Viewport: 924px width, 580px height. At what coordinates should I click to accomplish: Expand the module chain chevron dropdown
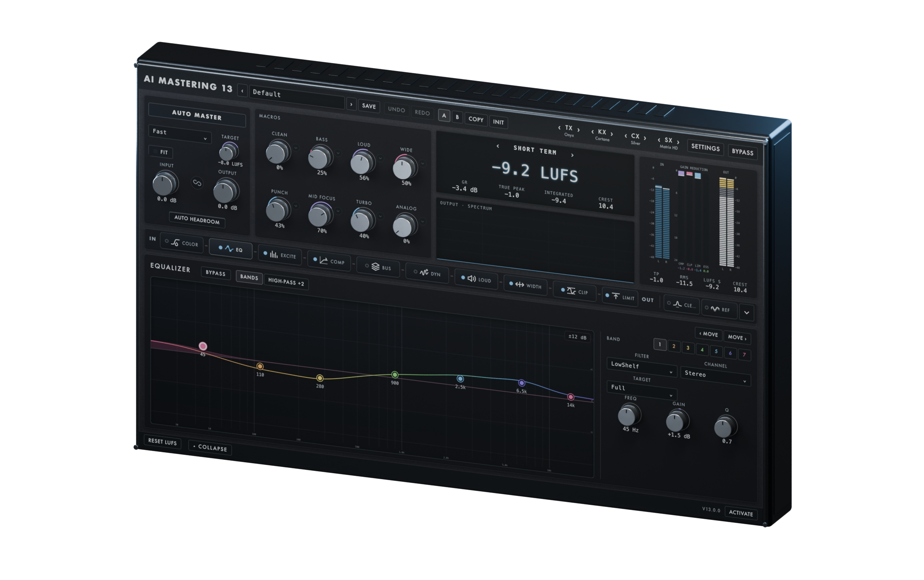[746, 312]
